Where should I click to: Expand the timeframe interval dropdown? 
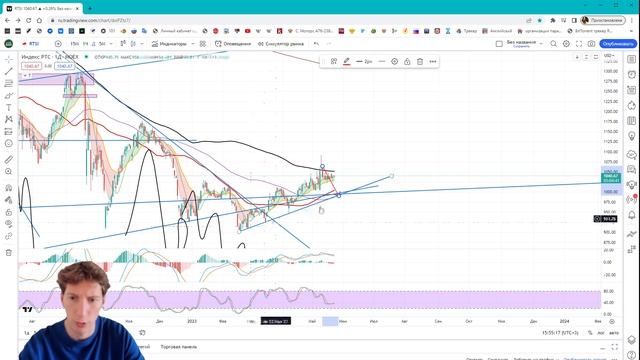click(x=111, y=44)
